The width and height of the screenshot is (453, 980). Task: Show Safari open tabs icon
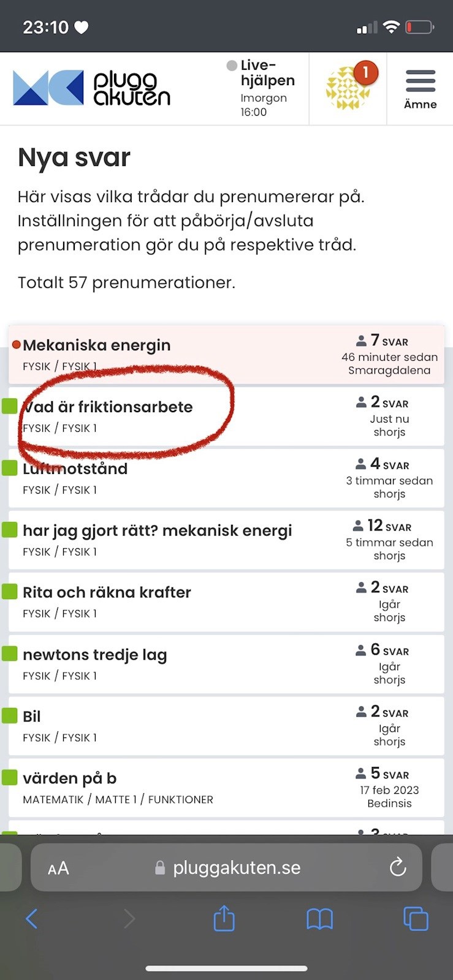[x=416, y=918]
